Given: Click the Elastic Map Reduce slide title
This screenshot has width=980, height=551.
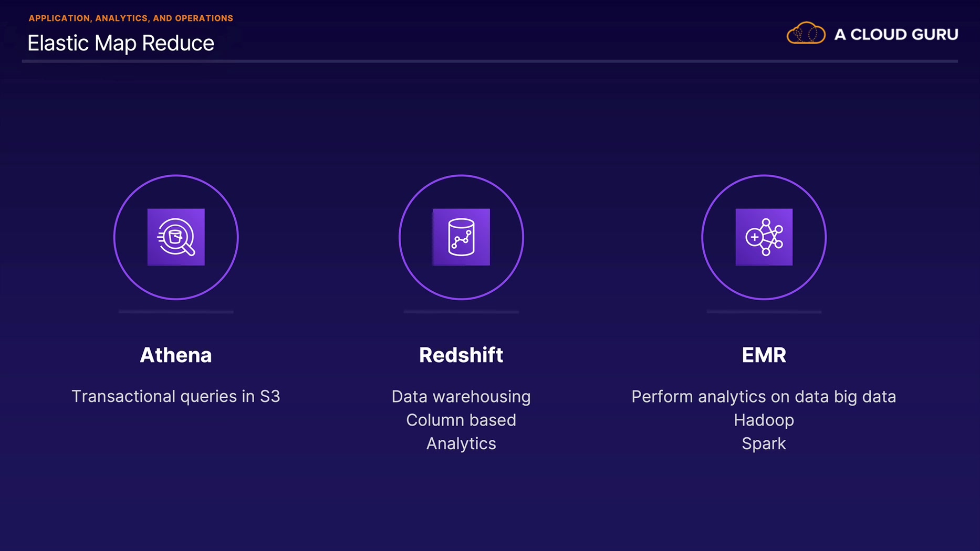Looking at the screenshot, I should 121,43.
